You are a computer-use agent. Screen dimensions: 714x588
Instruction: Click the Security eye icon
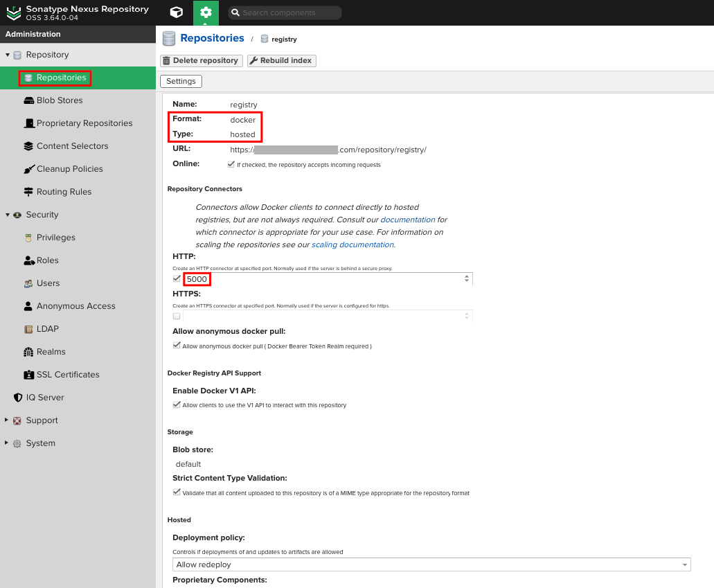(x=17, y=215)
